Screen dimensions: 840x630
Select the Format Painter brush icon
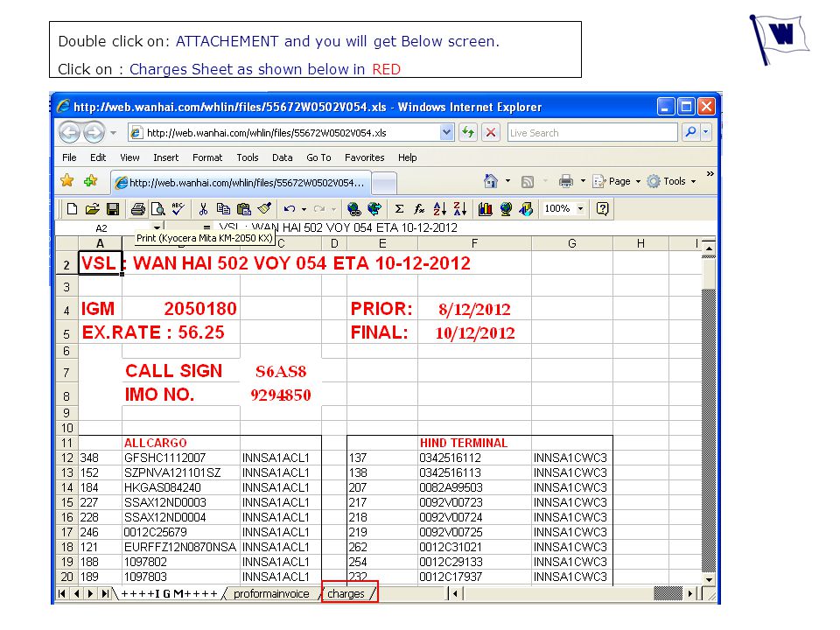tap(264, 208)
